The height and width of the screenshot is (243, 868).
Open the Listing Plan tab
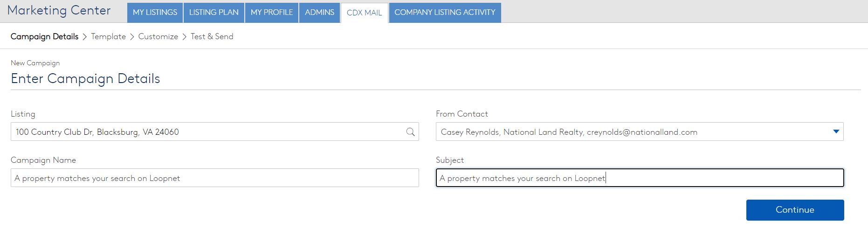[214, 13]
